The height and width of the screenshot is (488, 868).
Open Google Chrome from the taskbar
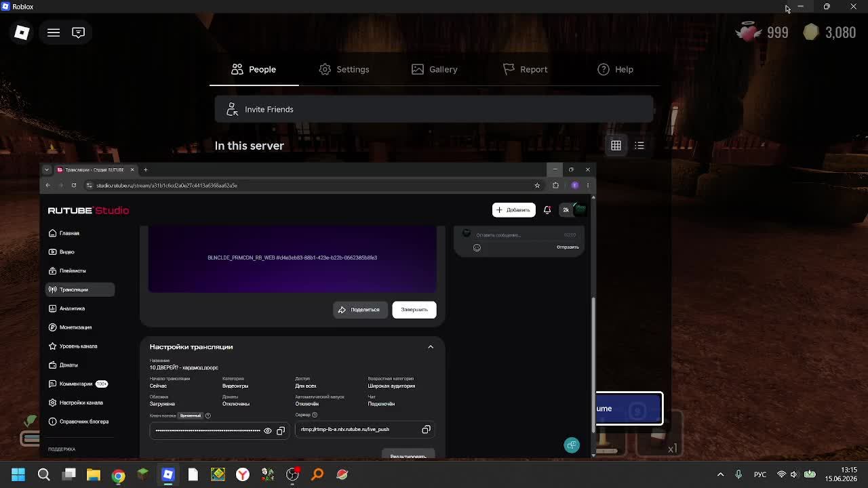point(119,474)
